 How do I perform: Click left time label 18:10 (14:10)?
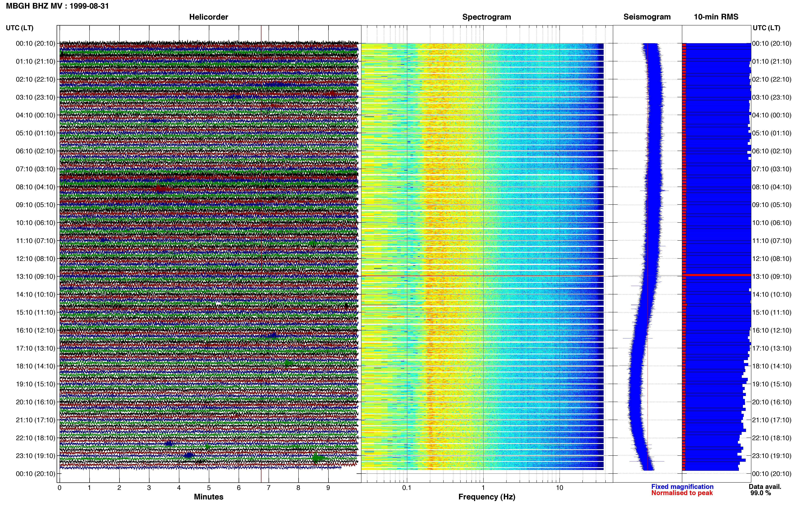(x=36, y=366)
